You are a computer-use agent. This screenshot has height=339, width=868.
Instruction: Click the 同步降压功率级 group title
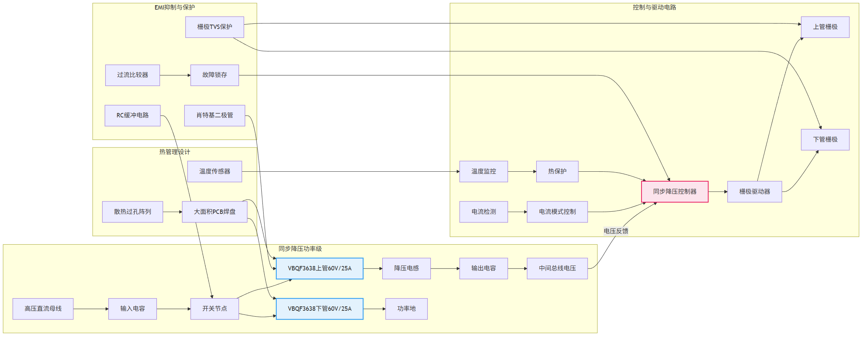point(300,249)
